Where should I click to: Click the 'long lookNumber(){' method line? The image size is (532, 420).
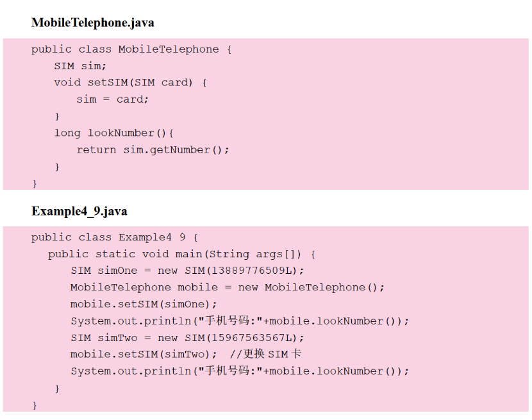click(114, 133)
